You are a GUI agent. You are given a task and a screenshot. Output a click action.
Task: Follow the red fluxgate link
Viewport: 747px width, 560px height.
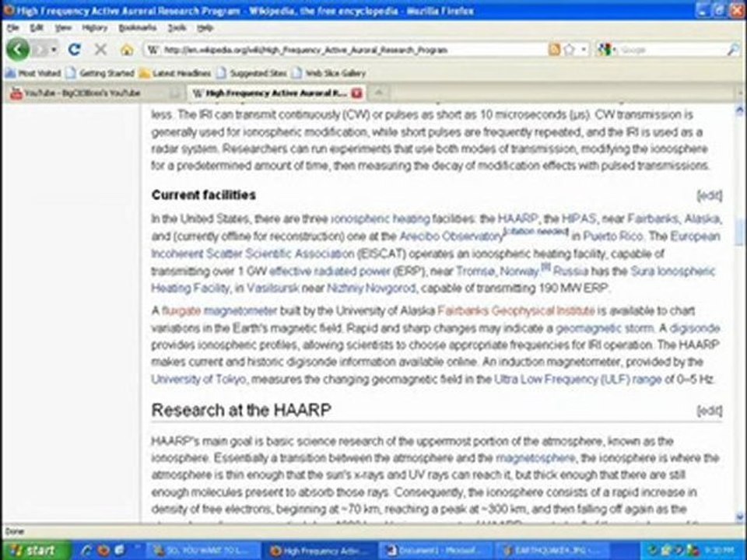click(181, 311)
